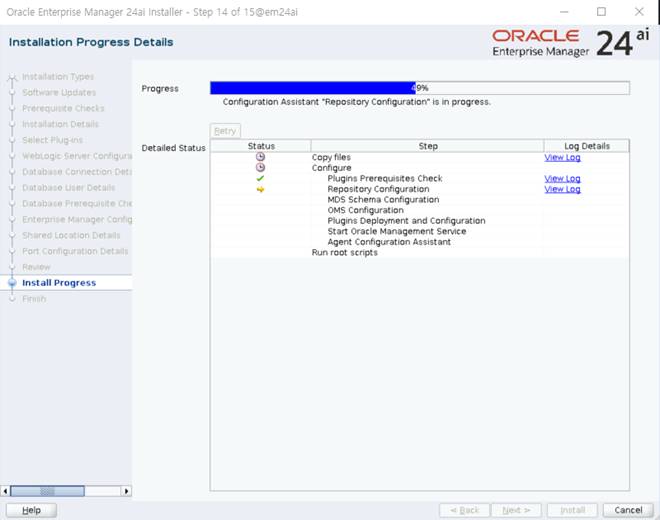Select Database User Details step in sidebar

[x=69, y=188]
